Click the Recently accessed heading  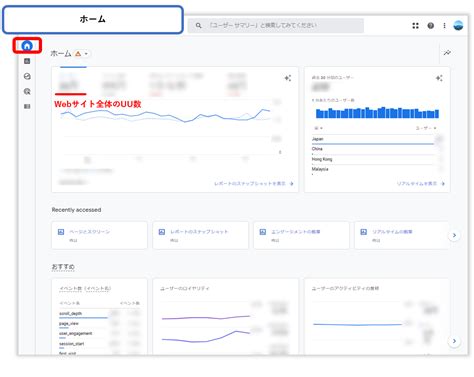(76, 210)
